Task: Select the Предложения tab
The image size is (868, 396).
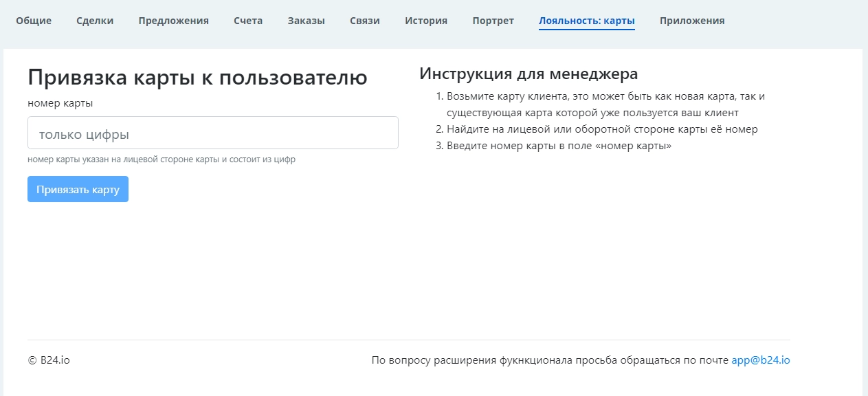Action: [x=173, y=21]
